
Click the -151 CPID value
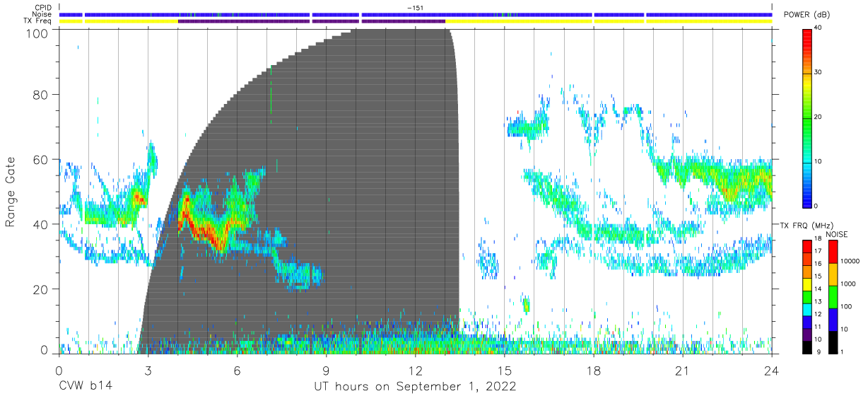point(415,8)
